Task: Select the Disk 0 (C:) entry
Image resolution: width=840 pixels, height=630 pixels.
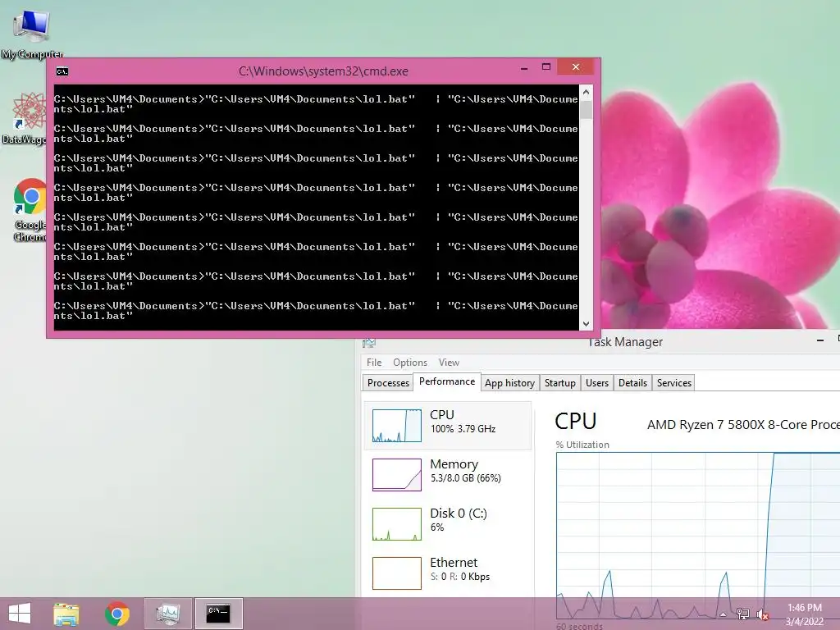Action: [448, 524]
